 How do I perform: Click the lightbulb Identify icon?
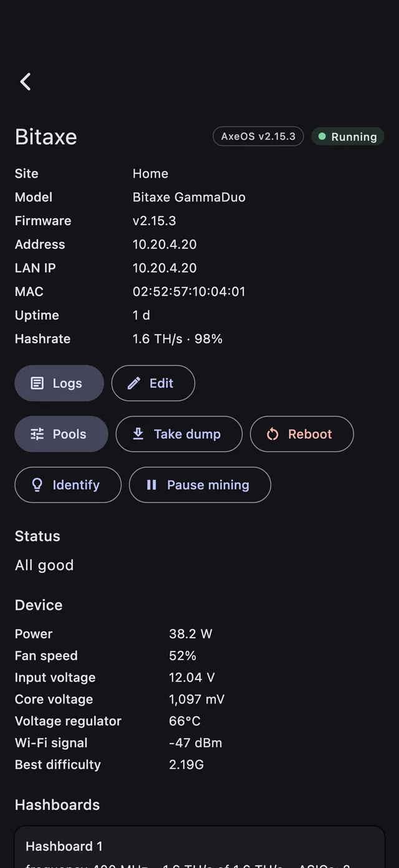click(x=37, y=485)
